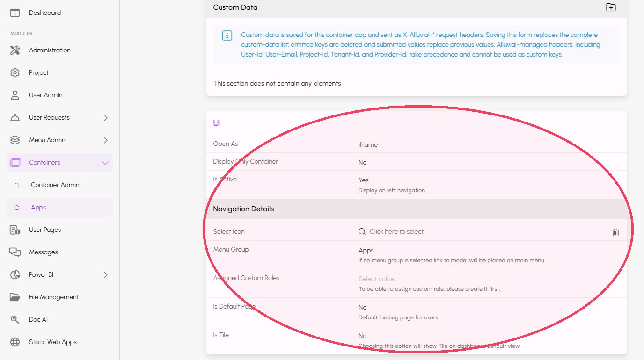The height and width of the screenshot is (360, 644).
Task: Click the User Admin person icon
Action: point(15,95)
